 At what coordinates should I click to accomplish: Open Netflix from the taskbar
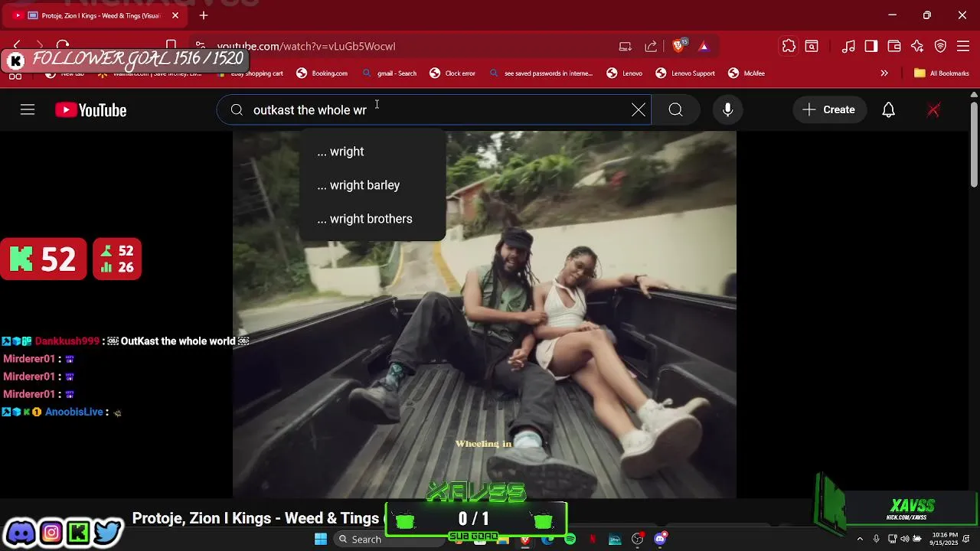pyautogui.click(x=592, y=540)
